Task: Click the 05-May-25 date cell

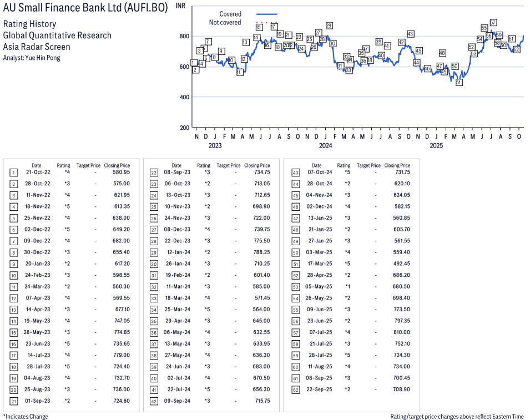Action: click(316, 287)
